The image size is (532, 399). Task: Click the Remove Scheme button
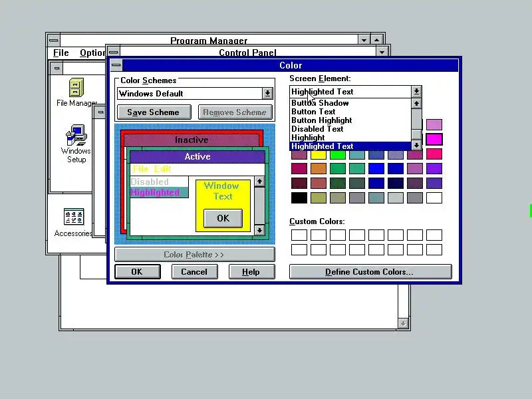point(235,112)
